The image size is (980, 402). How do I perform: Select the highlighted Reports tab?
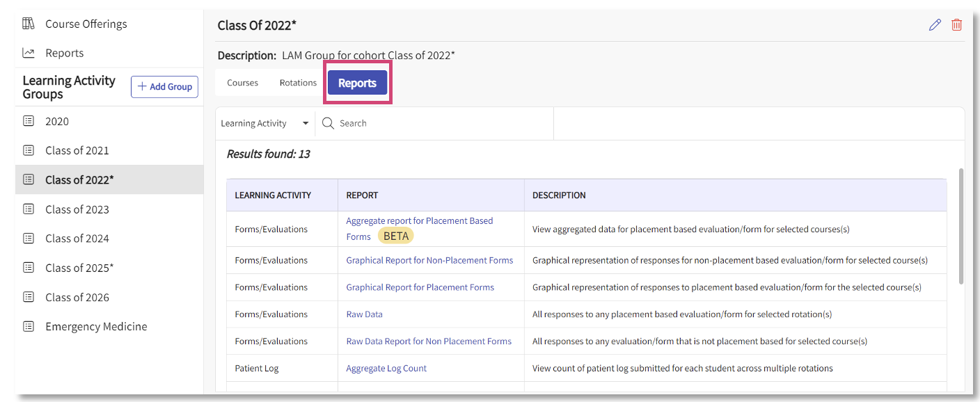click(357, 83)
